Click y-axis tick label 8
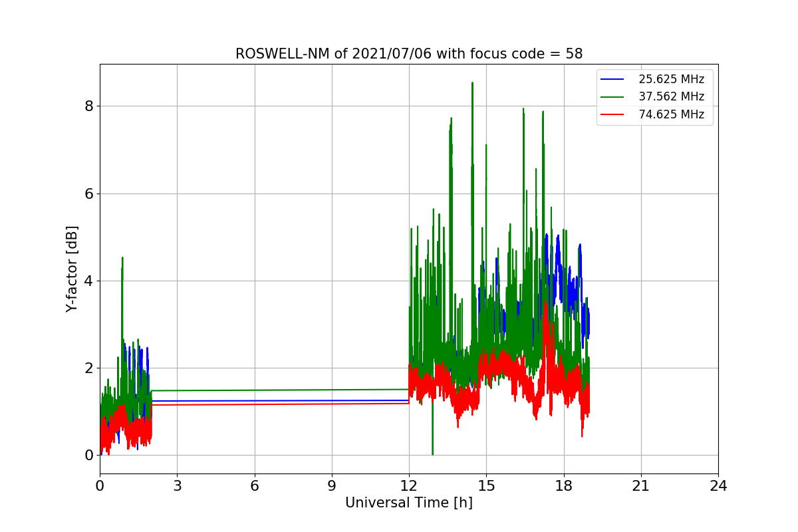This screenshot has height=532, width=798. pos(89,106)
